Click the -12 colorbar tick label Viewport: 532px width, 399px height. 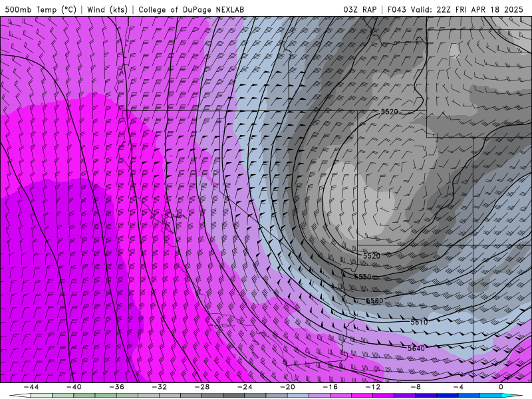tap(373, 387)
